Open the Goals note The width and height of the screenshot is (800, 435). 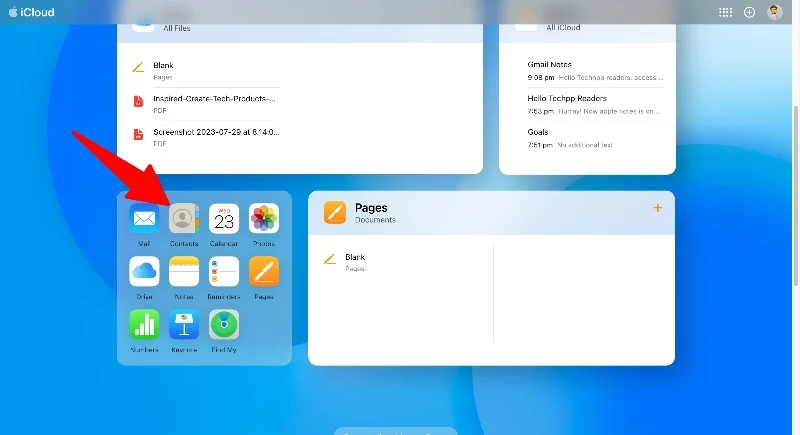(x=595, y=138)
